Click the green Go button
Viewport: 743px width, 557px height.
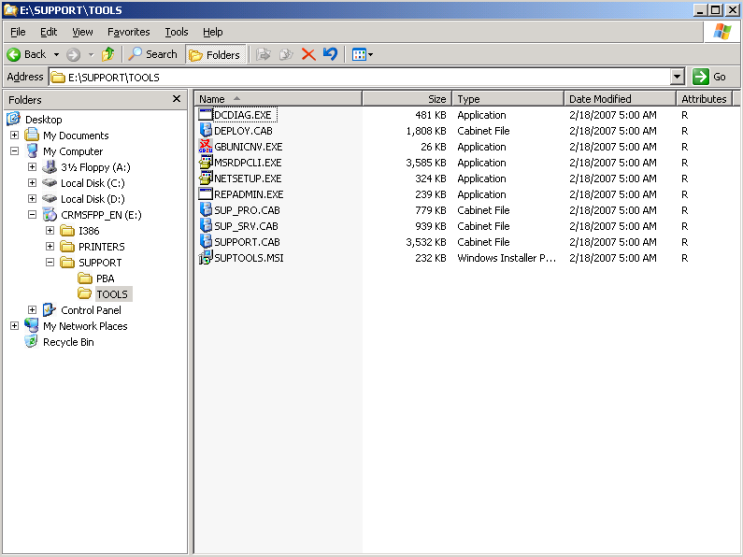pos(710,77)
